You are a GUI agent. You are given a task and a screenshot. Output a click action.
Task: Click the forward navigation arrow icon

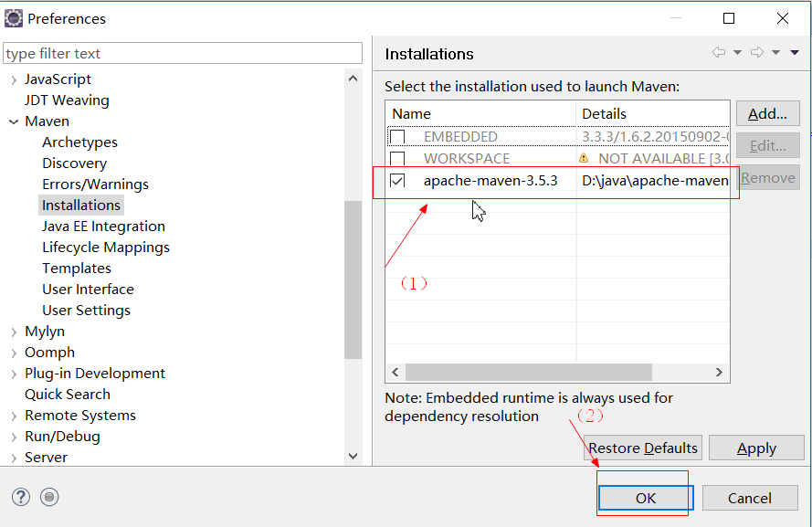pos(757,52)
